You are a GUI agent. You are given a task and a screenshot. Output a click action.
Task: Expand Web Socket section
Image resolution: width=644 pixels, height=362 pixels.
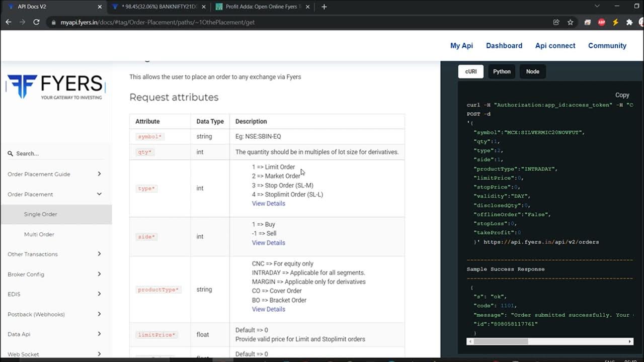pyautogui.click(x=56, y=354)
